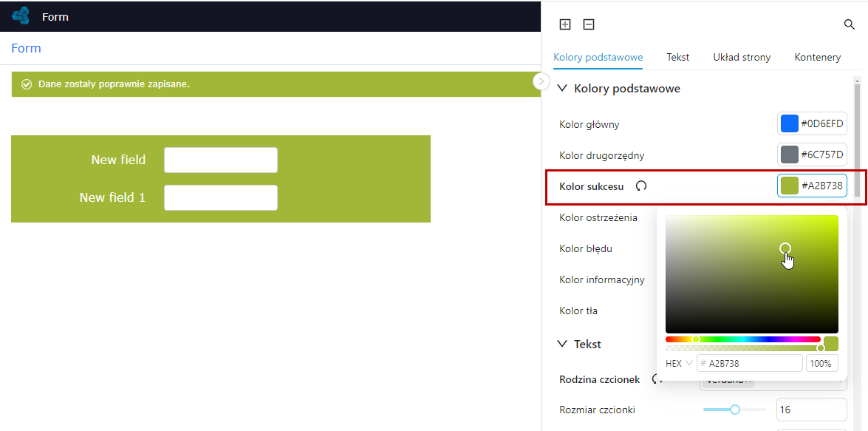Collapse the Tekst section
The height and width of the screenshot is (431, 868).
562,344
